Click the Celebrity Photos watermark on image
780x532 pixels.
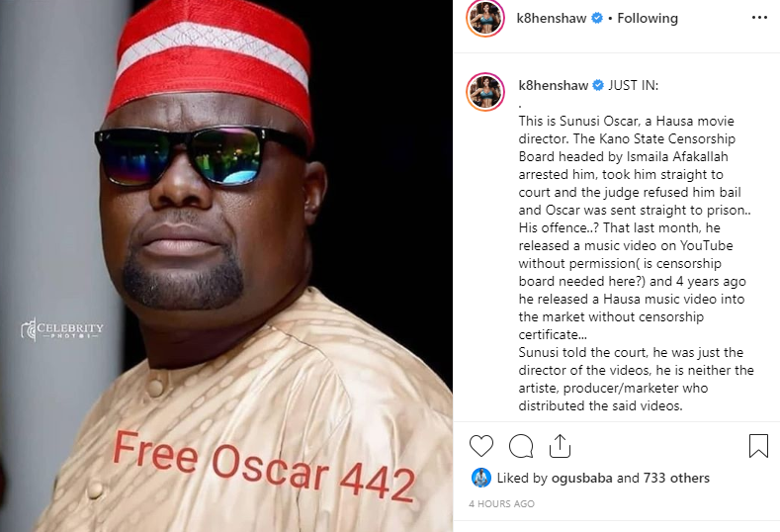[x=62, y=329]
